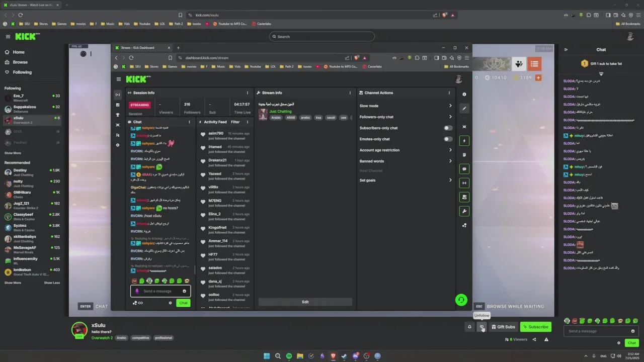The height and width of the screenshot is (362, 644).
Task: Select the stream broadcast icon in the dashboard's left sidebar
Action: tap(118, 95)
